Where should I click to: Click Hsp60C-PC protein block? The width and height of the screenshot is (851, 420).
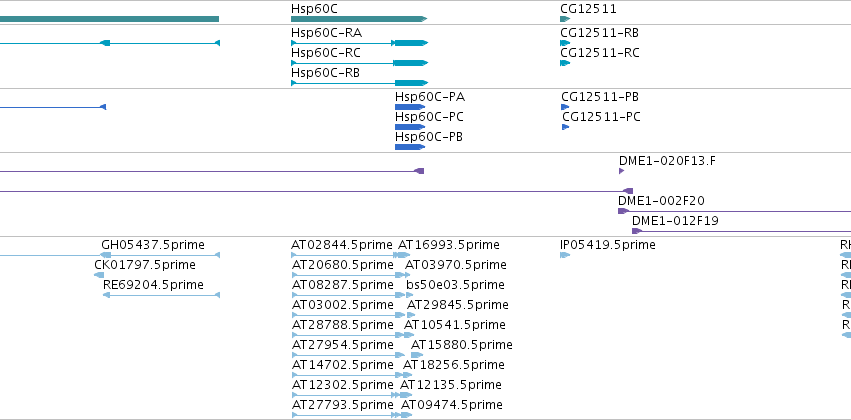pyautogui.click(x=410, y=127)
